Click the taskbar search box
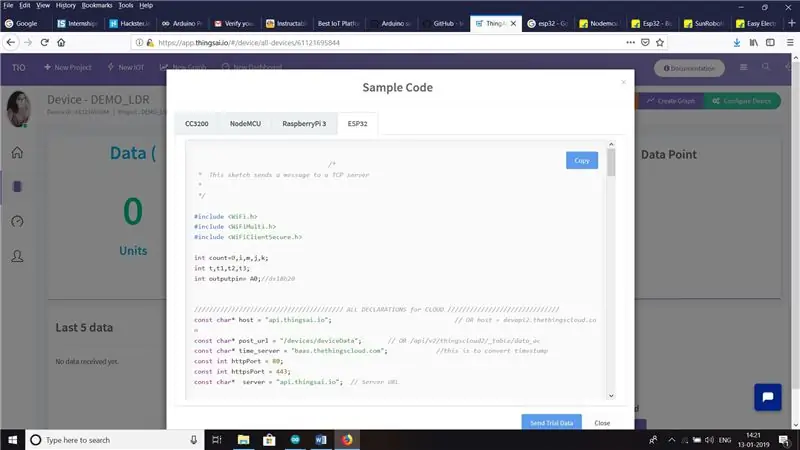The height and width of the screenshot is (450, 800). click(x=114, y=440)
